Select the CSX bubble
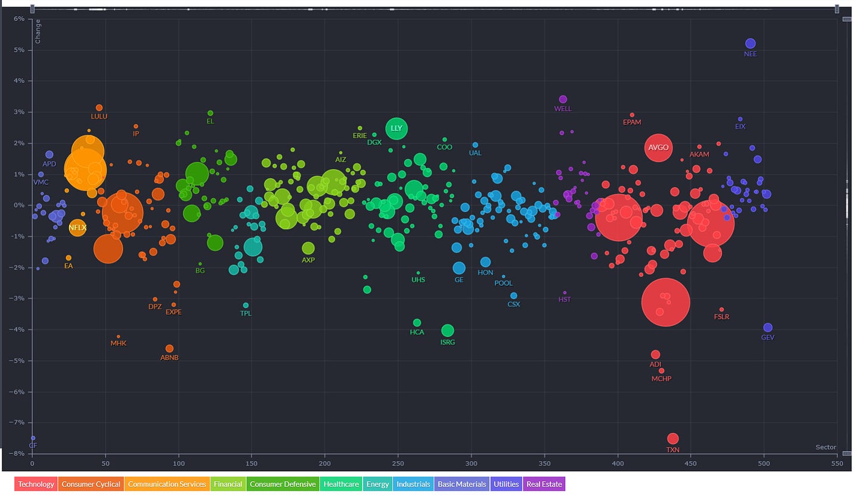Viewport: 868px width, 495px height. click(x=514, y=295)
